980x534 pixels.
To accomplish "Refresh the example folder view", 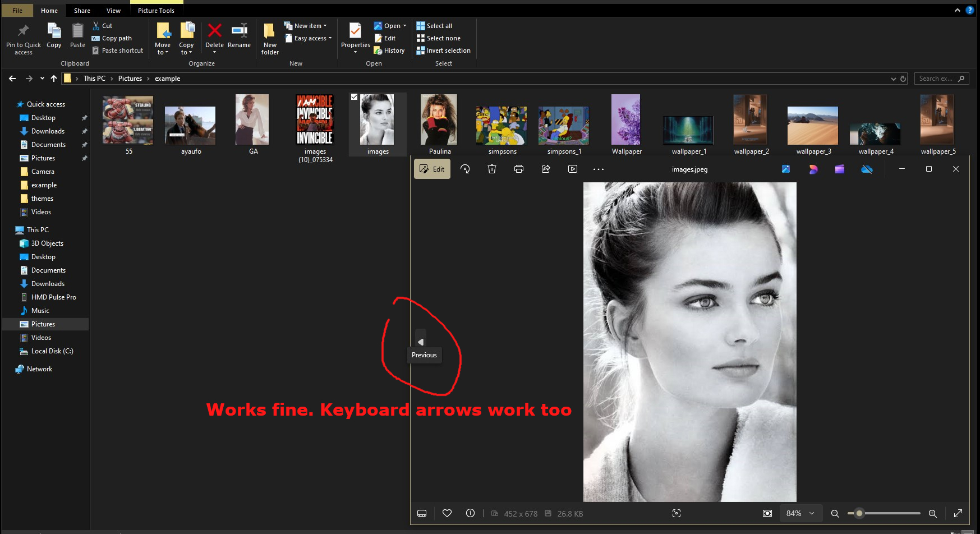I will pos(903,79).
